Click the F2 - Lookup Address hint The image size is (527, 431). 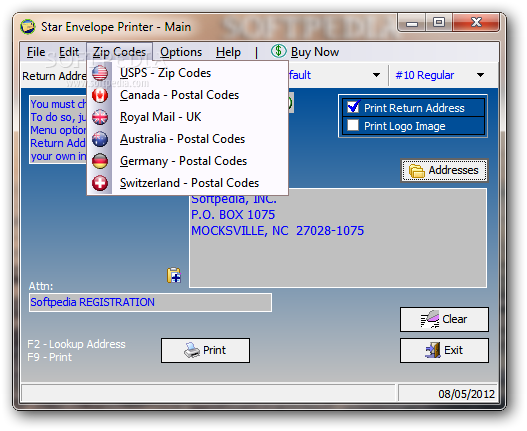pyautogui.click(x=76, y=344)
